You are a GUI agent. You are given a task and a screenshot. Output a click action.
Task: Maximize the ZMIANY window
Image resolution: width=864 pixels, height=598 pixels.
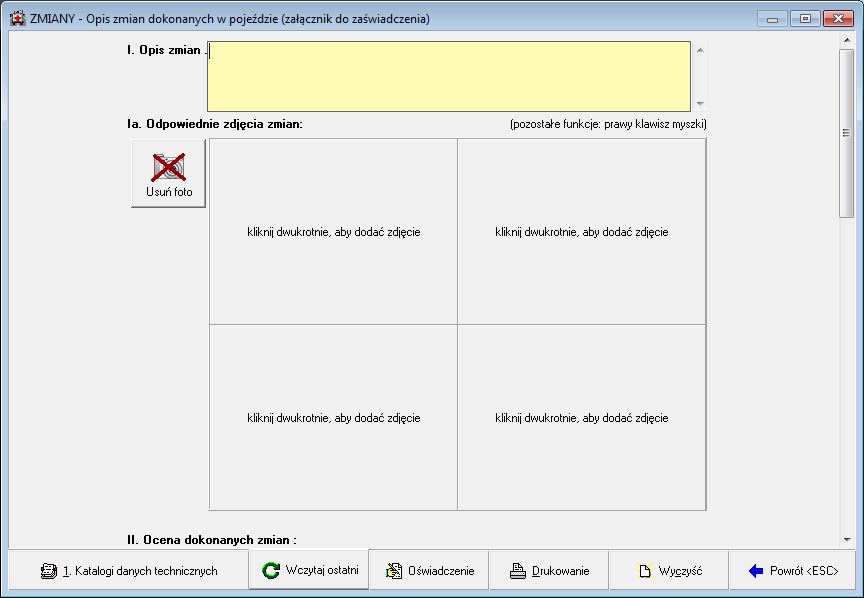(x=804, y=18)
